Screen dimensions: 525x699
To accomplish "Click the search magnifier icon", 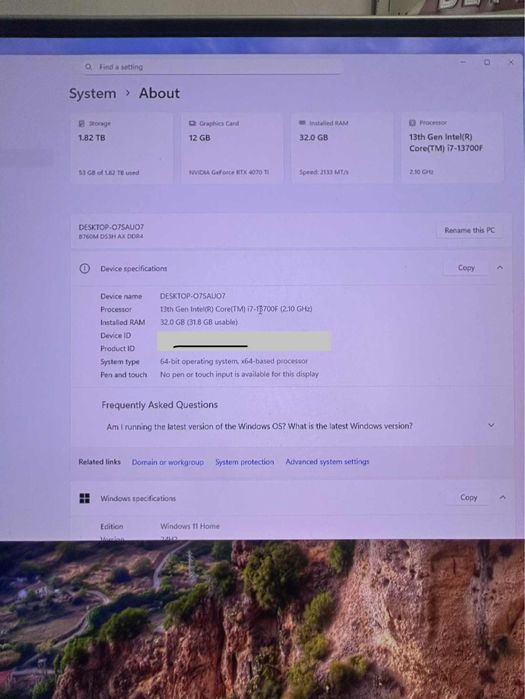I will point(88,67).
